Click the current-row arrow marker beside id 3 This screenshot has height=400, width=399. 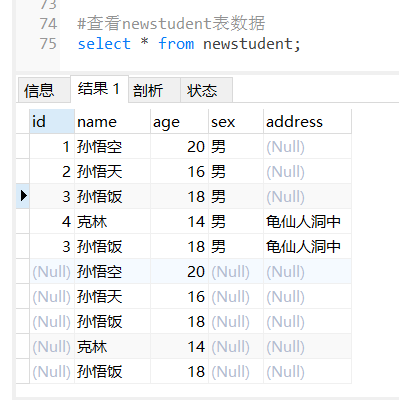pyautogui.click(x=23, y=196)
